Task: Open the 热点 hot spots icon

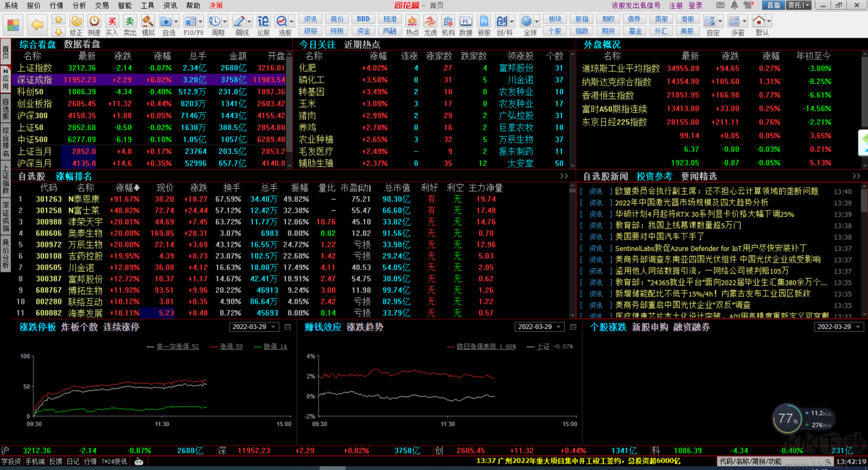Action: (412, 24)
